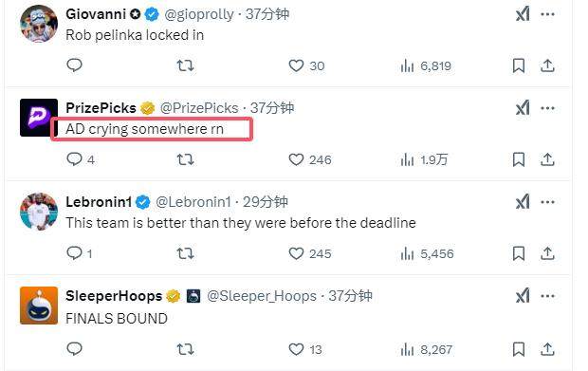The image size is (588, 371).
Task: Open Lebronin1 display name
Action: [x=99, y=202]
